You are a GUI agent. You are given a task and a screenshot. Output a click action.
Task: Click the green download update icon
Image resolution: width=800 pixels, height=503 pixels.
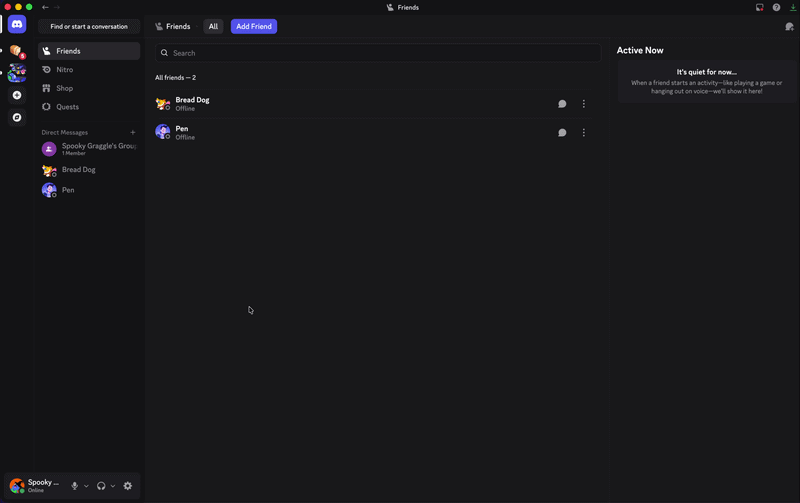click(x=793, y=7)
